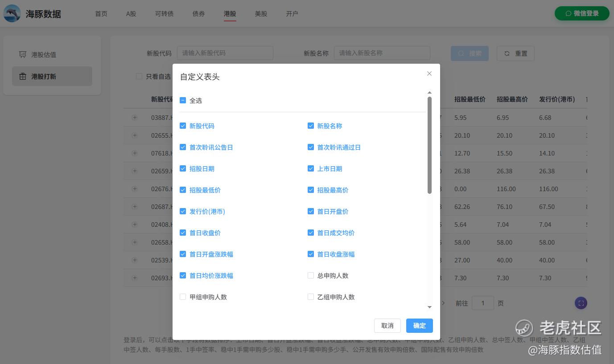The height and width of the screenshot is (364, 614).
Task: Close the 自定义表头 dialog with X
Action: [x=429, y=74]
